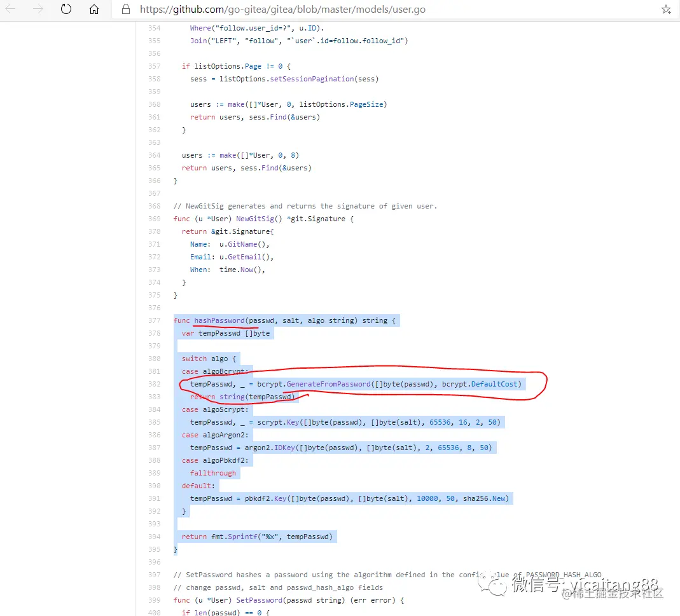Click pbkdf2.Key call on line 391

point(377,498)
